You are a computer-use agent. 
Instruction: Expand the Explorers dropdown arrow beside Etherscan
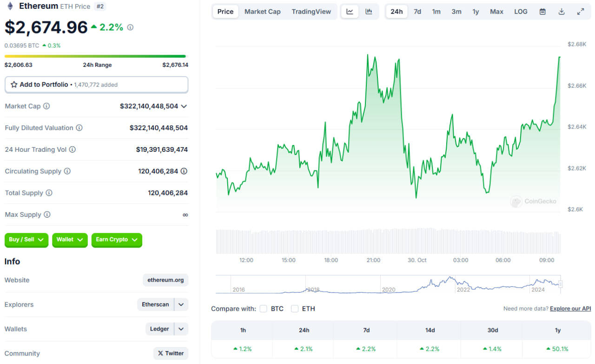coord(181,305)
